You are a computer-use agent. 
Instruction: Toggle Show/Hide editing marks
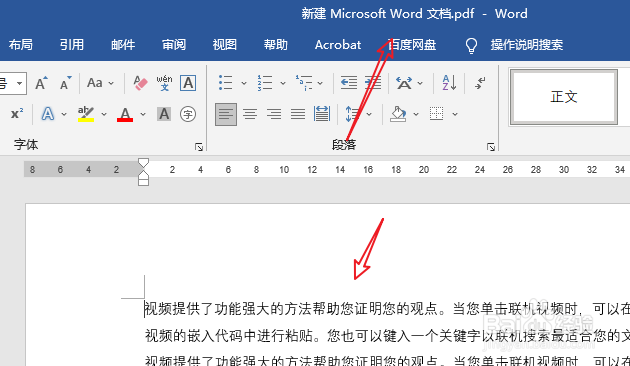point(480,83)
